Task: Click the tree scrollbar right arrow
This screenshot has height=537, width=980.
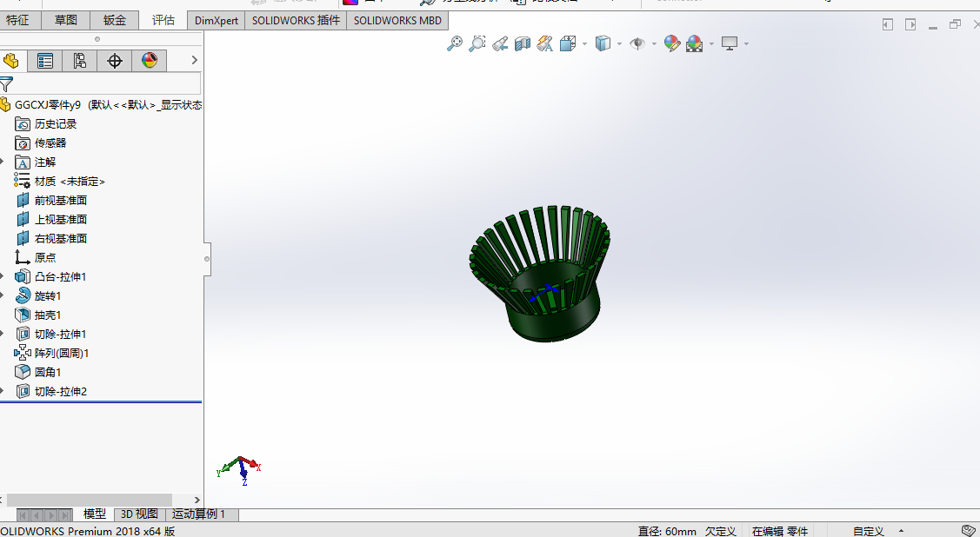Action: (197, 501)
